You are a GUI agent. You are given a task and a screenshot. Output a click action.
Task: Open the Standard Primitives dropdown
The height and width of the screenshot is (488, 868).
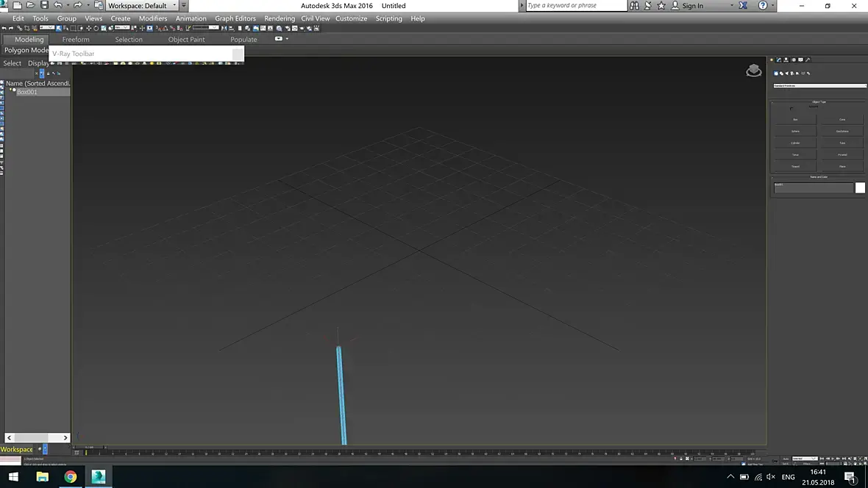(x=820, y=86)
